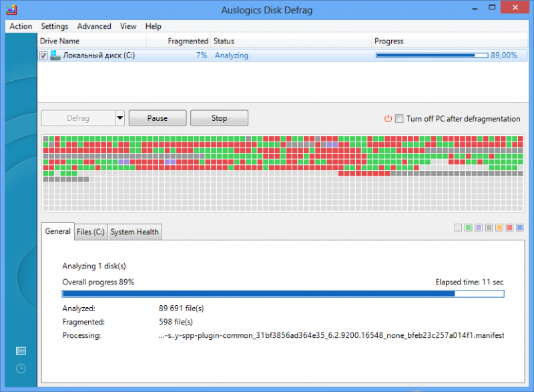Click the local disk drive icon
The height and width of the screenshot is (392, 534).
click(55, 55)
